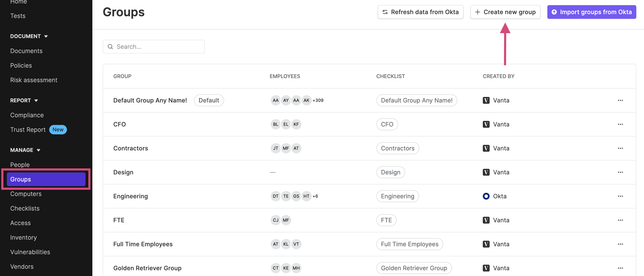Open the FTE checklist tag
This screenshot has height=276, width=644.
(386, 220)
